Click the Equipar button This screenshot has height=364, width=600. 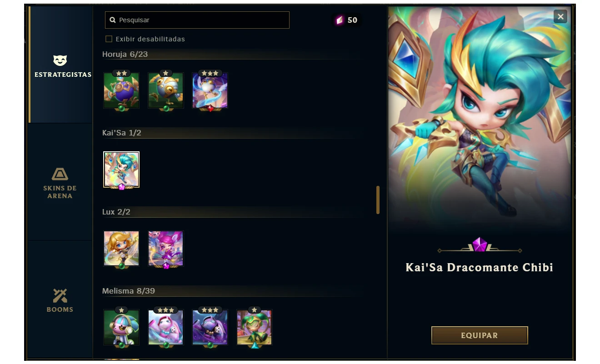point(480,335)
